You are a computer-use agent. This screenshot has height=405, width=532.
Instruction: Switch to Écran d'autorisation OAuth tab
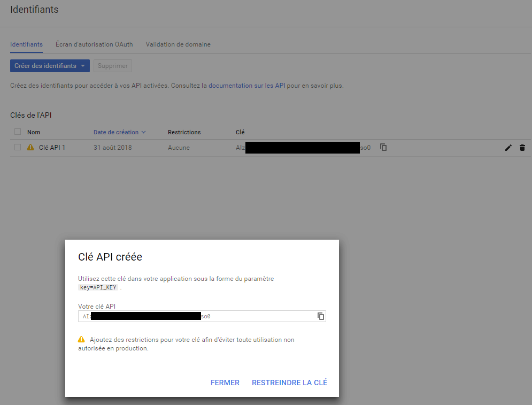coord(94,44)
